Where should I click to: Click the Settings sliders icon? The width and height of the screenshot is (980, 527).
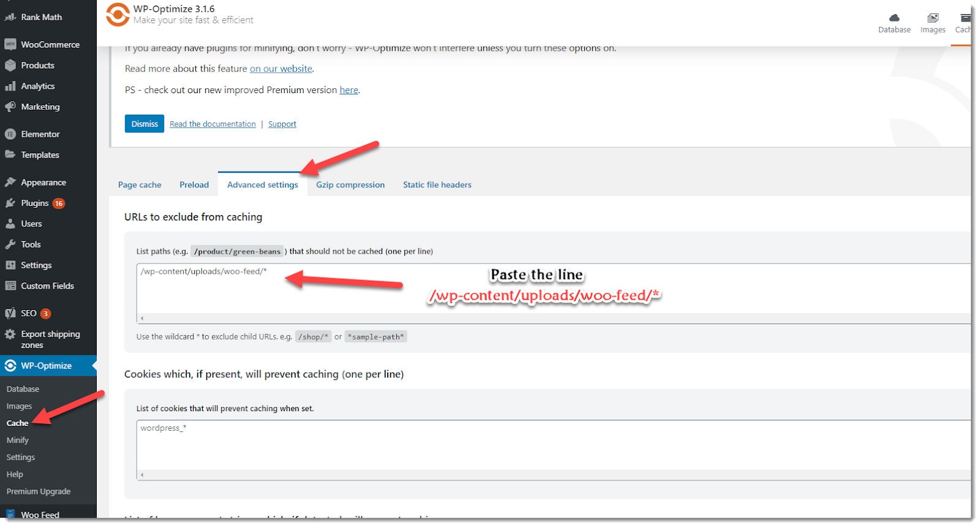click(x=10, y=265)
